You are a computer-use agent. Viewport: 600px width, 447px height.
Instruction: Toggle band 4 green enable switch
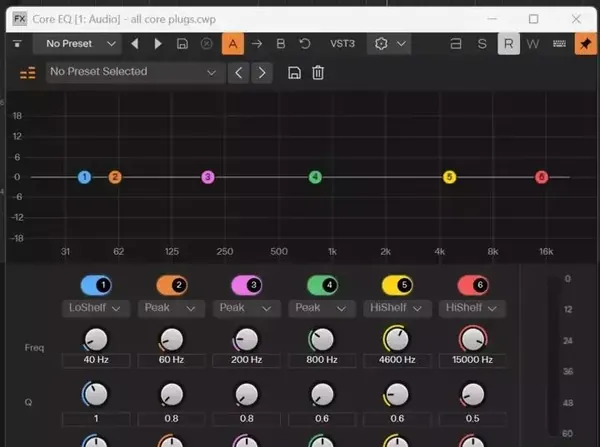coord(322,285)
